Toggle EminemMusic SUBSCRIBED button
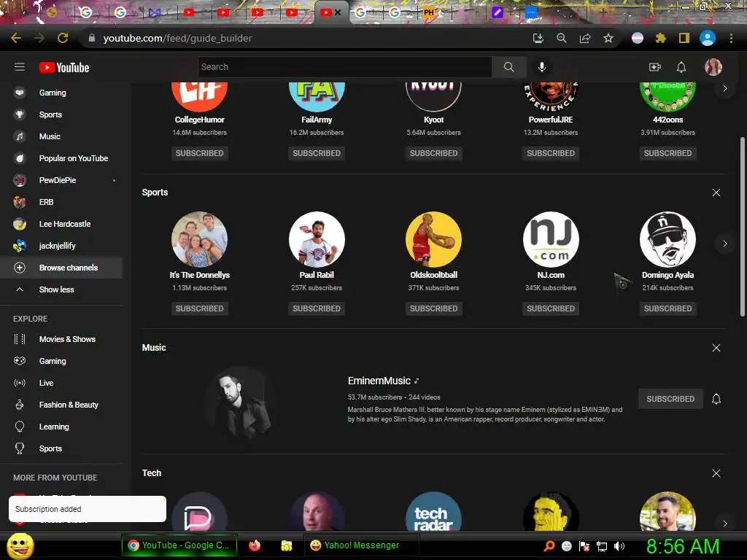 coord(670,399)
